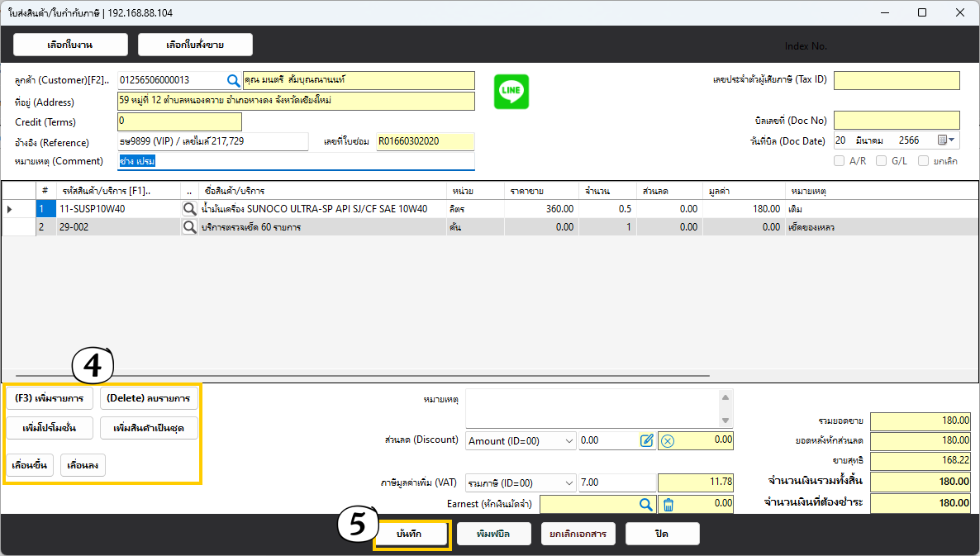
Task: Open the VAT type dropdown
Action: [569, 483]
